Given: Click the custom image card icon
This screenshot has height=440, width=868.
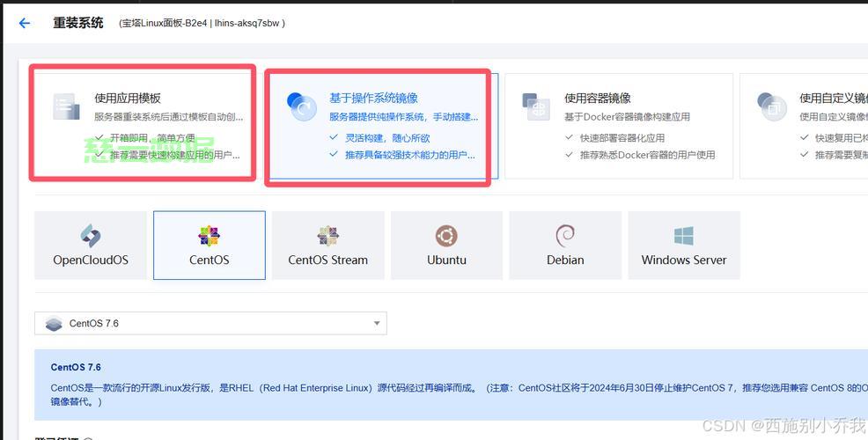Looking at the screenshot, I should click(x=772, y=106).
